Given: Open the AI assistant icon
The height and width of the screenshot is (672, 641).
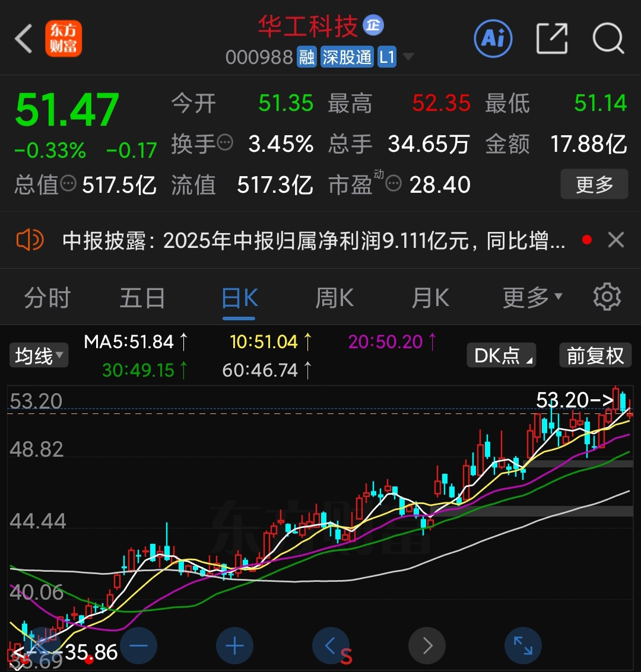Looking at the screenshot, I should (493, 39).
